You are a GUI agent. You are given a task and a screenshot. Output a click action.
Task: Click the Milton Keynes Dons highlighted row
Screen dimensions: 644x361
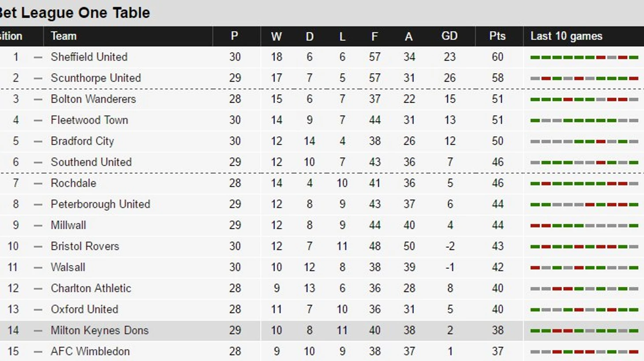322,330
